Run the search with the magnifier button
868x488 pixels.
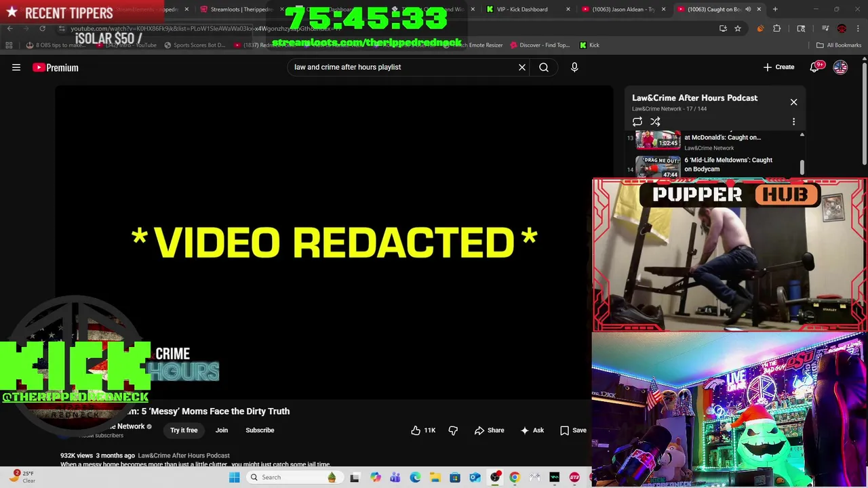click(544, 67)
